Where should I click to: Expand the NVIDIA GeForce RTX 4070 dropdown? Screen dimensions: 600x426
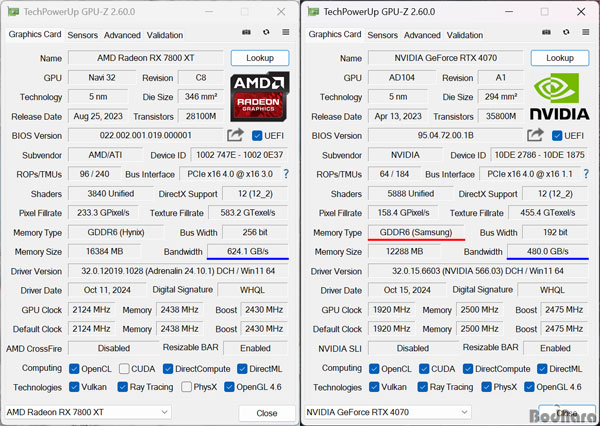coord(464,412)
